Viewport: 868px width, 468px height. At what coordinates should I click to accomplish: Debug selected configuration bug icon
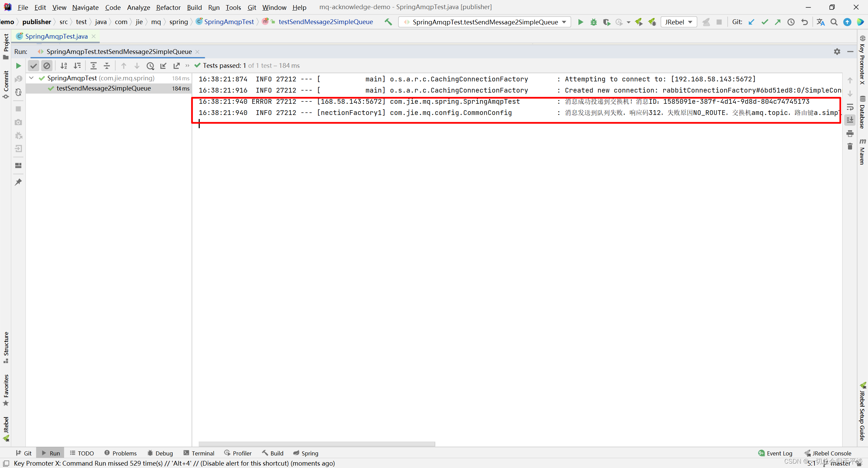click(x=594, y=22)
